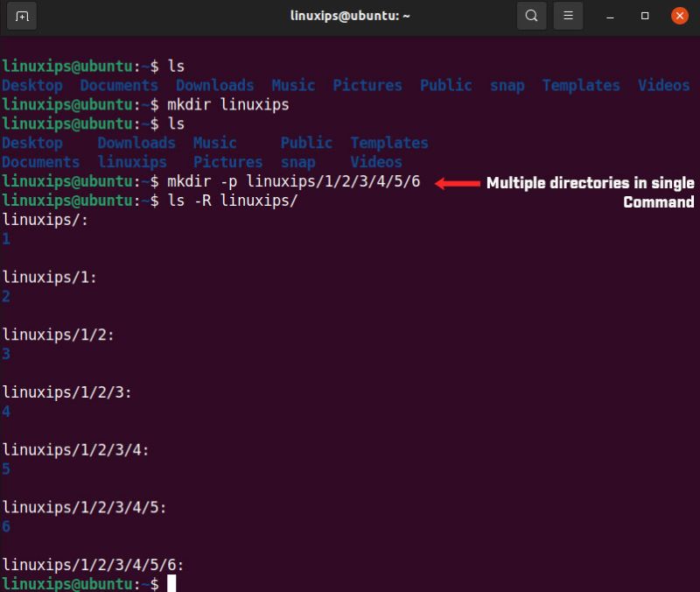Open a new terminal tab
Viewport: 700px width, 592px height.
tap(22, 15)
